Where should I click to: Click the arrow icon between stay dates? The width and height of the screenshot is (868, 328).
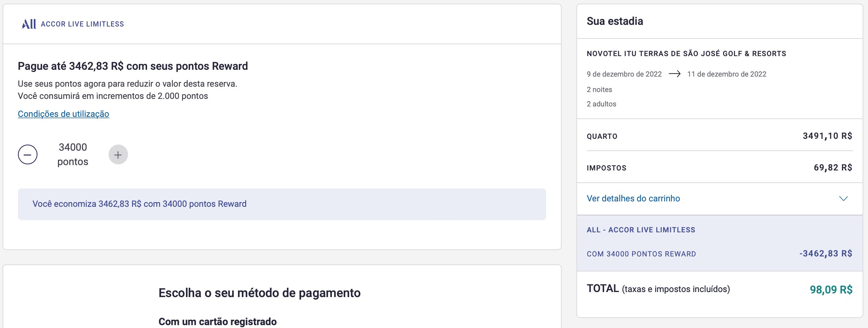click(674, 74)
